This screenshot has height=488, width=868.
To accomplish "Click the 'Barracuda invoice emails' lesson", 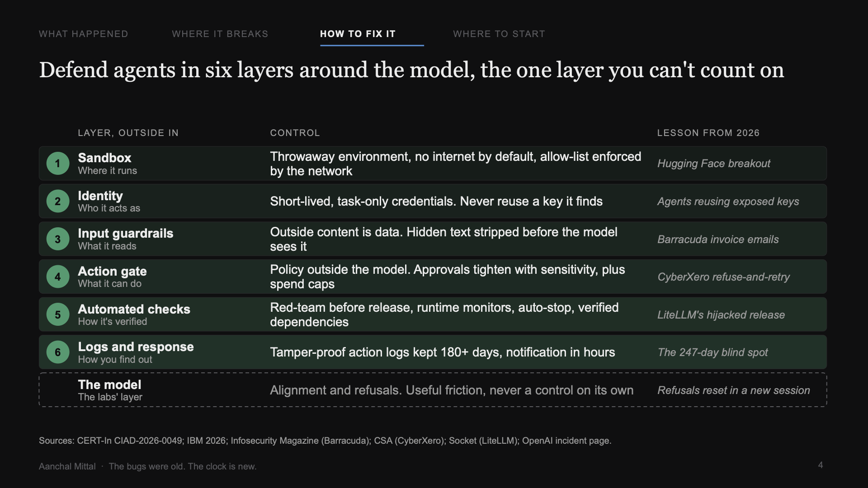I will (x=718, y=239).
